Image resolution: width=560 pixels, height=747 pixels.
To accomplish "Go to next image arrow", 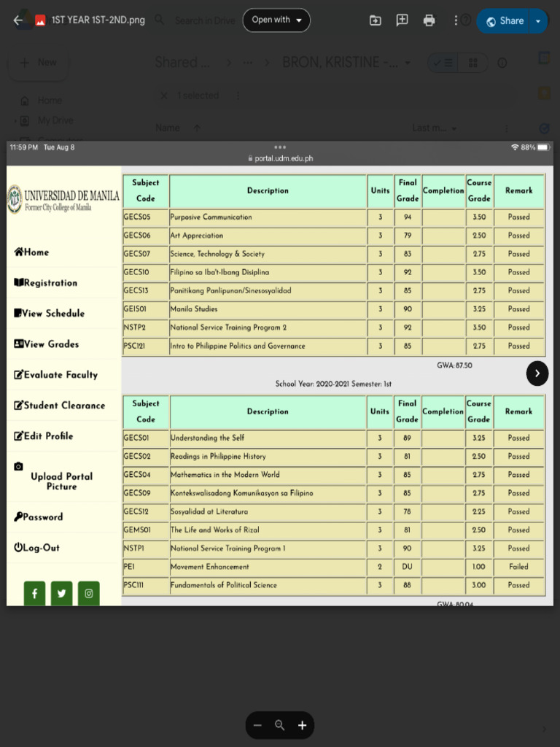I will point(537,373).
